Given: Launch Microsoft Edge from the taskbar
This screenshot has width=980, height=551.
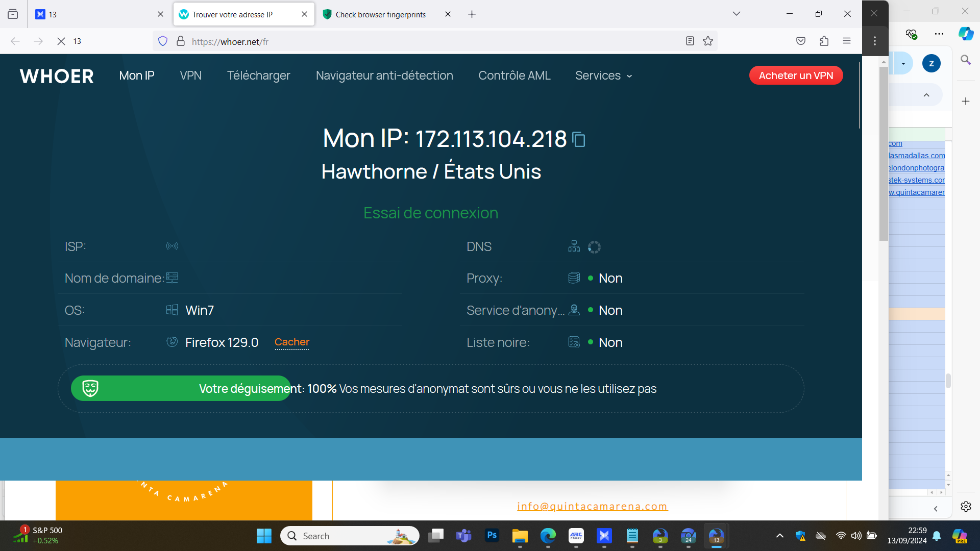Looking at the screenshot, I should (548, 536).
